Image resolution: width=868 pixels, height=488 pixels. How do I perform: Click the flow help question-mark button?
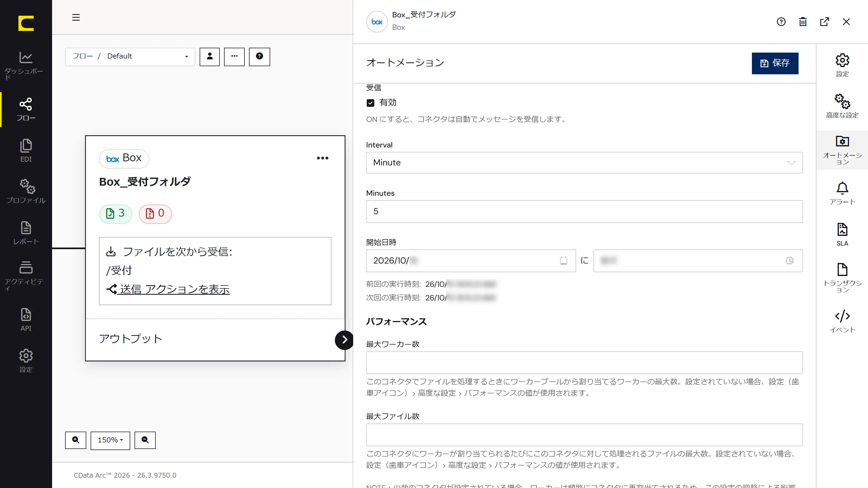260,57
